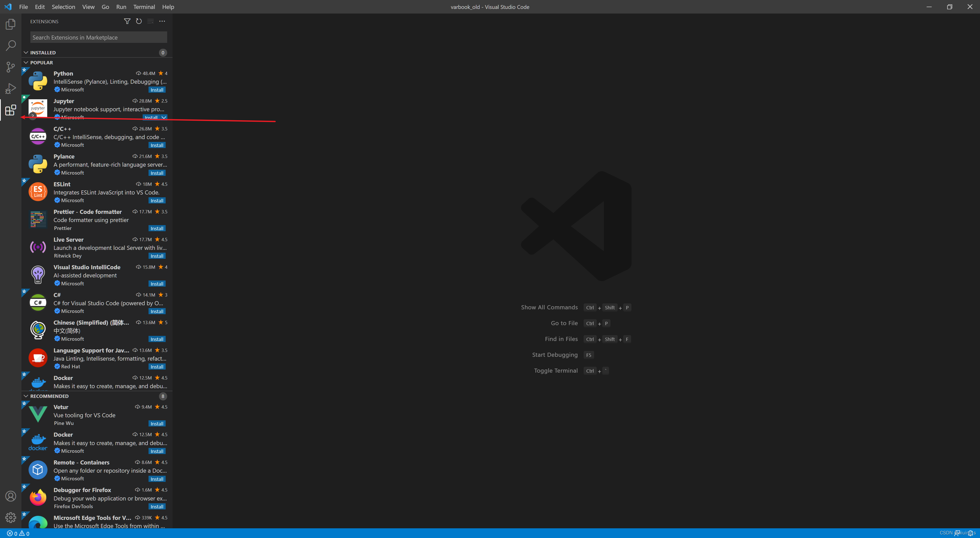Open the File menu
Screen dimensions: 980x538
point(23,7)
